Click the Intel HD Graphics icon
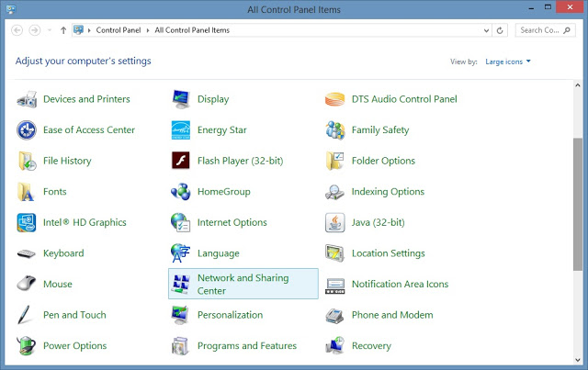 click(27, 222)
